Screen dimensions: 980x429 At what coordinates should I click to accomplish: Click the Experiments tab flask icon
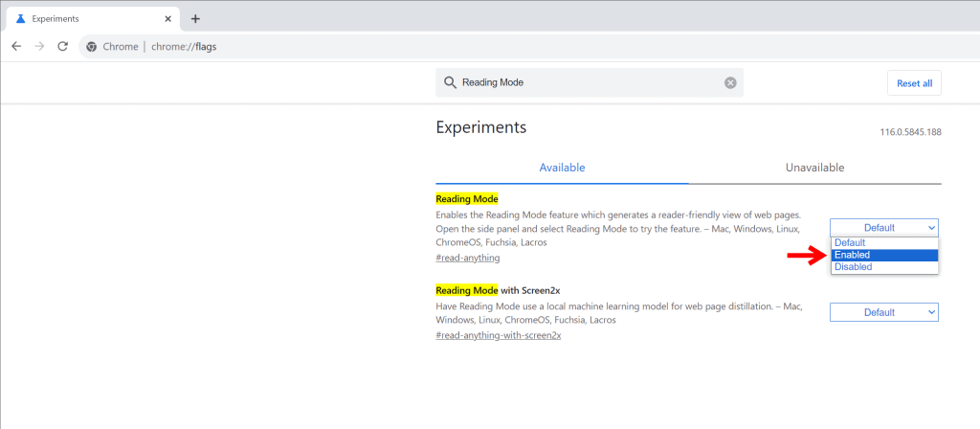[20, 18]
